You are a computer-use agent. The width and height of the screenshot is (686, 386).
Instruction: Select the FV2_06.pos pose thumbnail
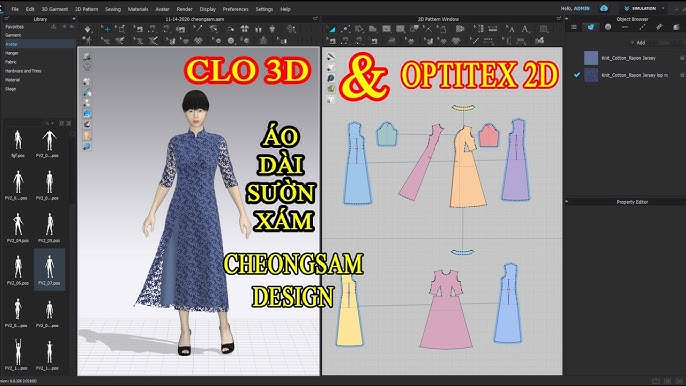point(18,270)
